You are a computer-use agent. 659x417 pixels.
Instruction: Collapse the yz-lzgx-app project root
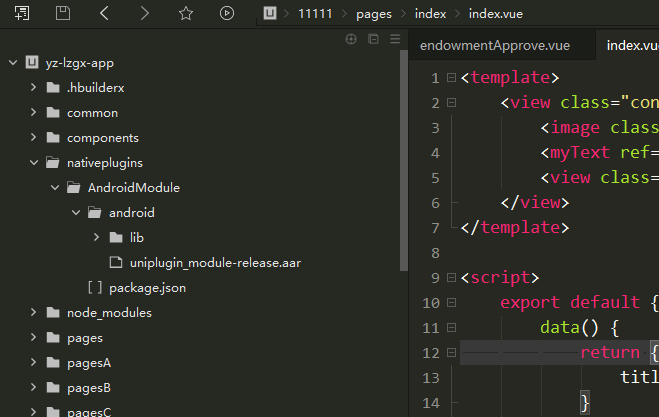pos(13,63)
